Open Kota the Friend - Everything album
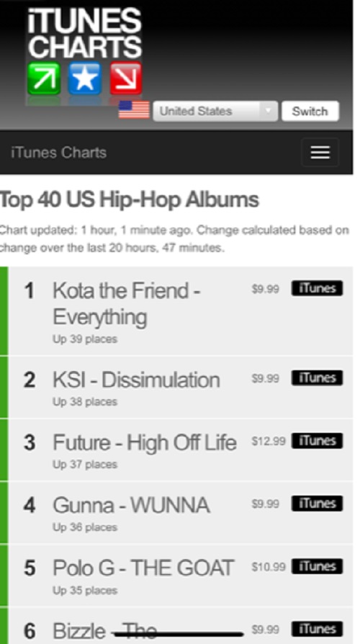Screen dimensions: 360x644 (x=127, y=303)
